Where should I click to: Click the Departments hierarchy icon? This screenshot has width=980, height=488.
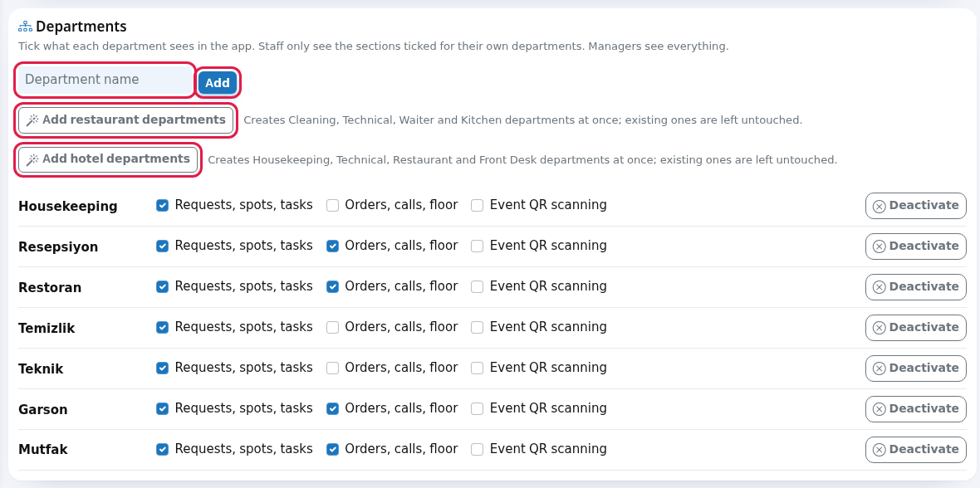coord(25,27)
